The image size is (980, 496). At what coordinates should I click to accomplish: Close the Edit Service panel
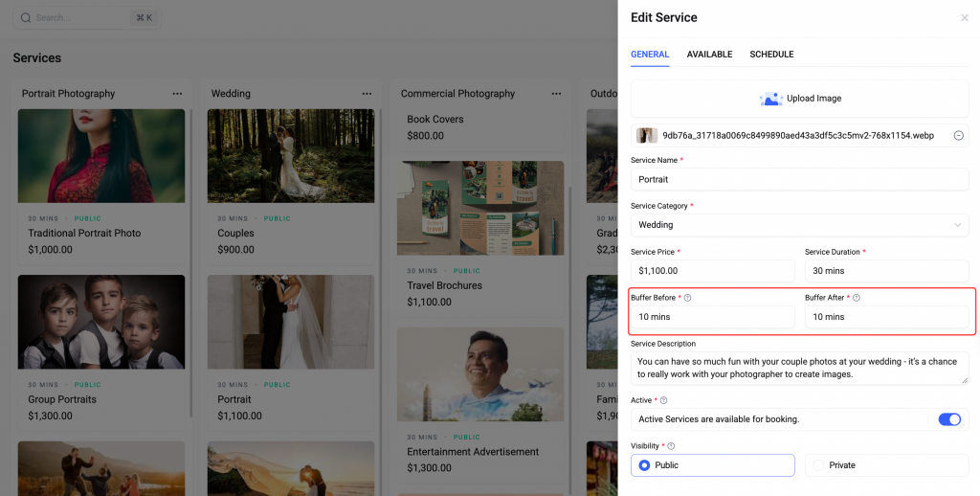[965, 18]
